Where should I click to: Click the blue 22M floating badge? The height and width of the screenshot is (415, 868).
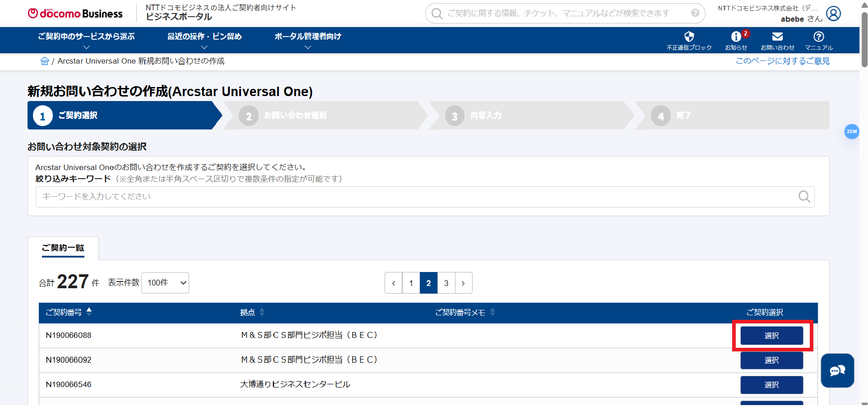coord(852,131)
